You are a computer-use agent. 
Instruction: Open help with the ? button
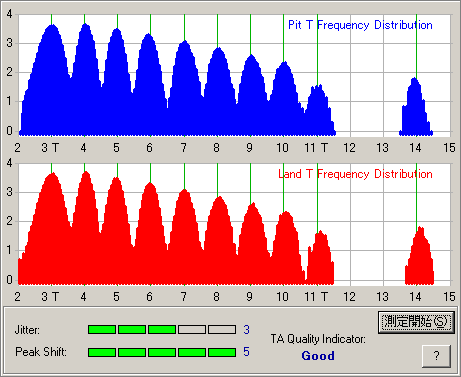(436, 356)
